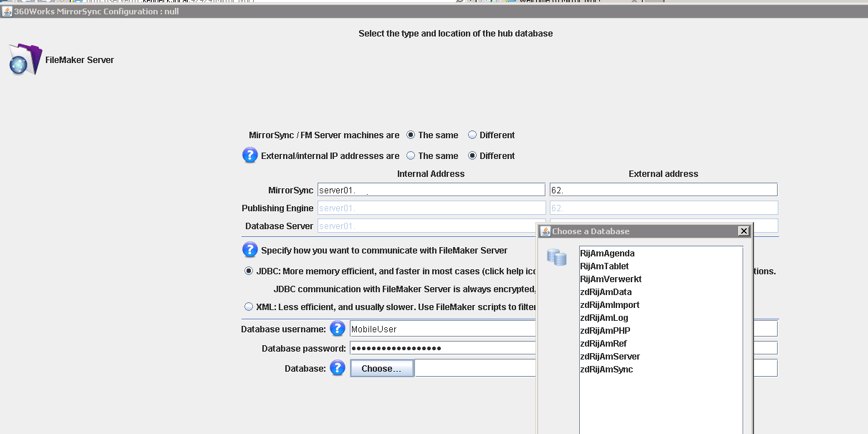Set MirrorSync/FM Server machines to Different
868x434 pixels.
click(x=472, y=135)
